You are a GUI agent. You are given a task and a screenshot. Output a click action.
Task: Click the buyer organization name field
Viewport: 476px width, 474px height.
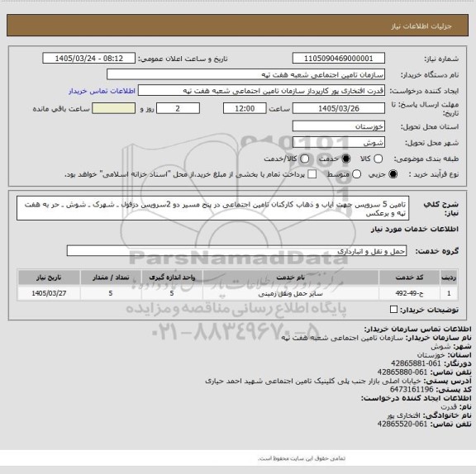(x=245, y=74)
